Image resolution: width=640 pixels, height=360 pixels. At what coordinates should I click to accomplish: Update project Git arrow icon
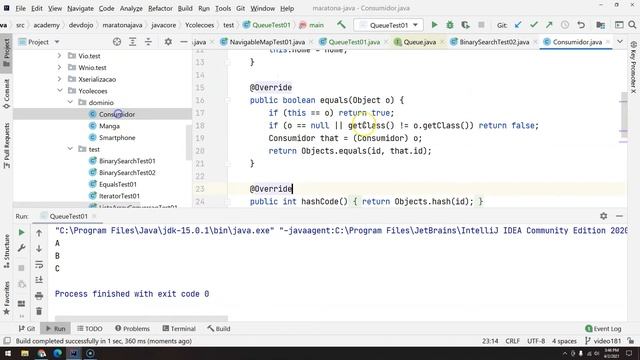[518, 25]
